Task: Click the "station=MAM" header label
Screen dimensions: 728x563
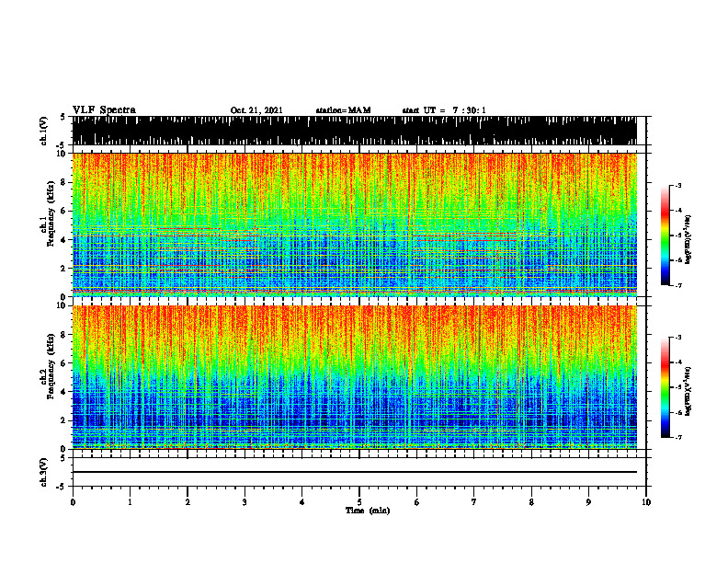Action: (x=343, y=110)
